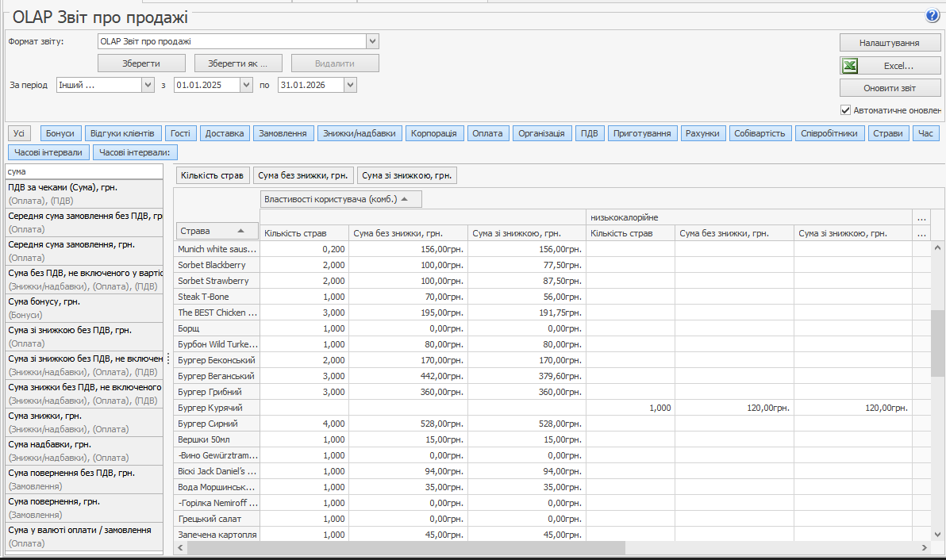Image resolution: width=946 pixels, height=560 pixels.
Task: Expand the Формат звіту dropdown
Action: click(373, 41)
